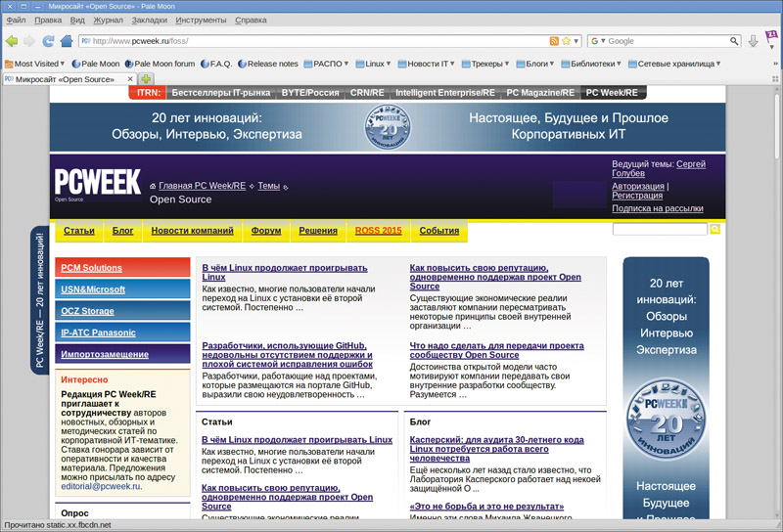The height and width of the screenshot is (532, 783).
Task: Open CRN/RE in ITRN bar
Action: tap(367, 93)
